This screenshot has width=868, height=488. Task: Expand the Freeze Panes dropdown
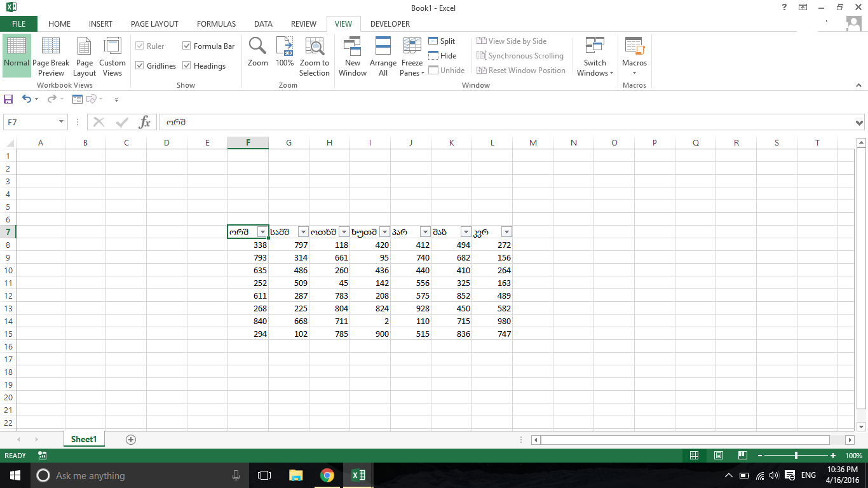412,57
